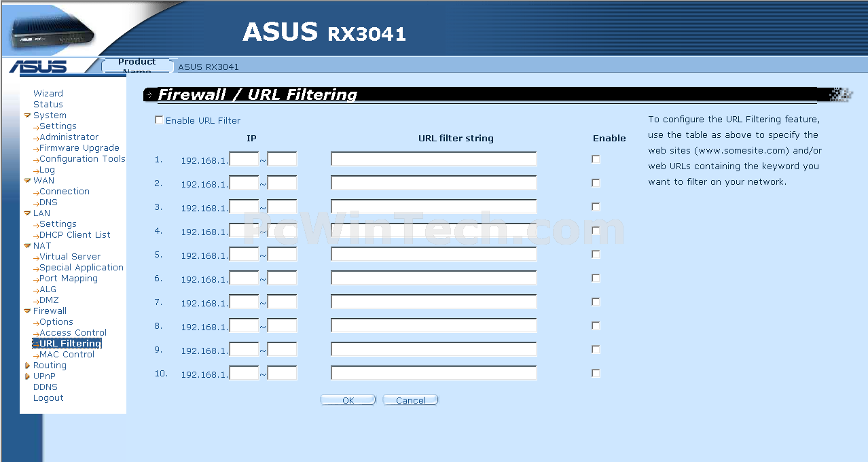868x462 pixels.
Task: Tick Enable checkbox for rule 3
Action: 596,207
